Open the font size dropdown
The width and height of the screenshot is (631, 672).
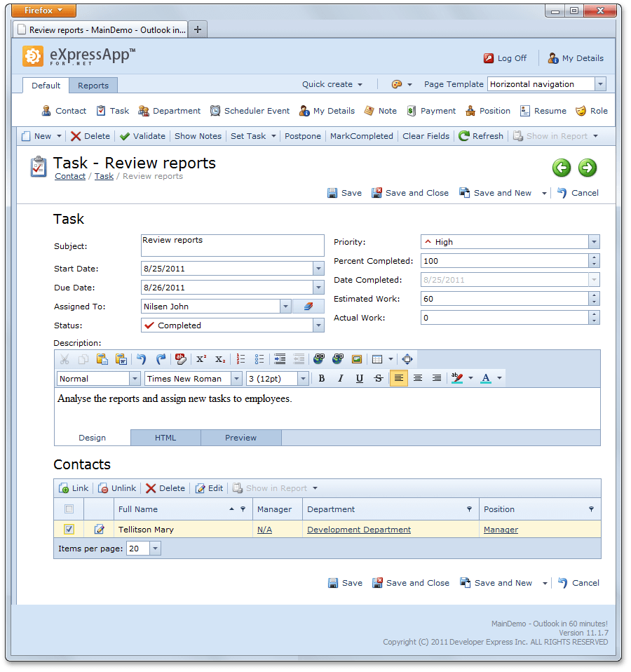coord(304,378)
